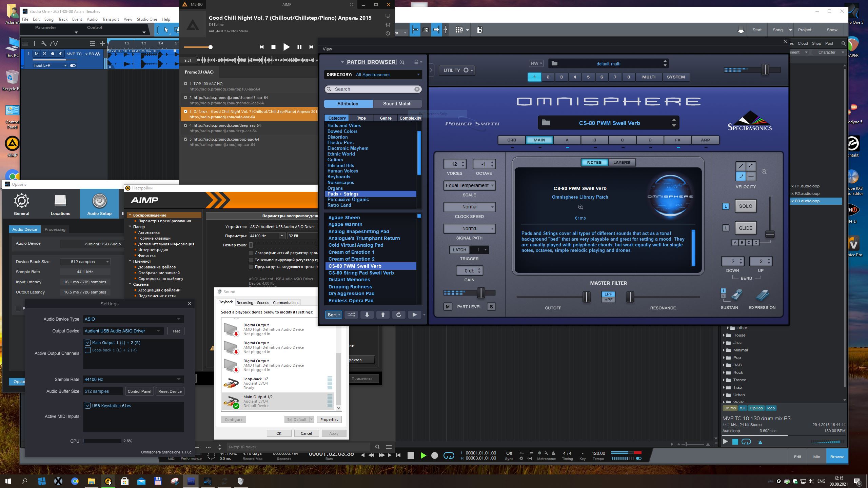The image size is (868, 488).
Task: Open AIMP playlist search icon
Action: 377,447
